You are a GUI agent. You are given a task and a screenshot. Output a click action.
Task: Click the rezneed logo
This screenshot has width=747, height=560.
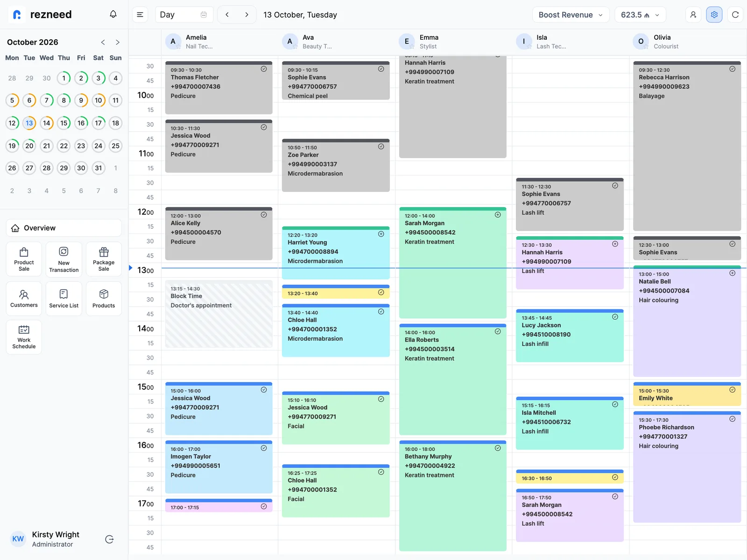click(42, 14)
